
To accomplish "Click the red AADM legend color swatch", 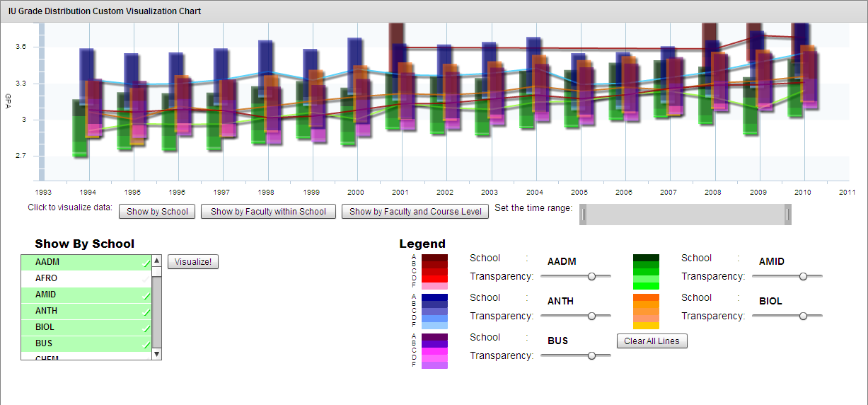I will tap(434, 272).
